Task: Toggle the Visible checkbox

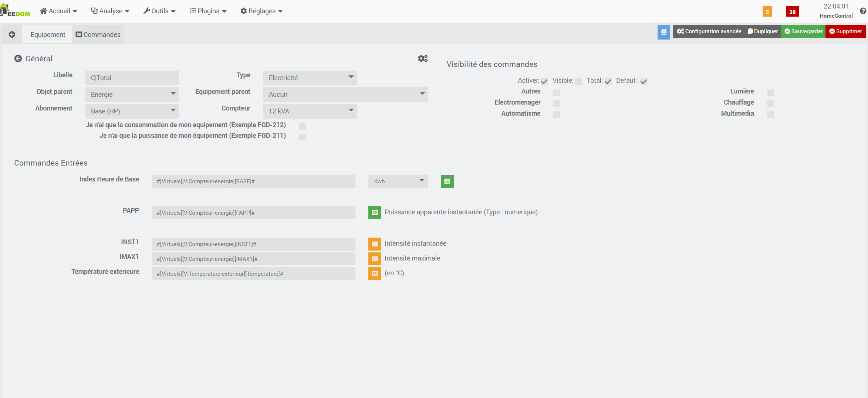Action: click(x=579, y=82)
